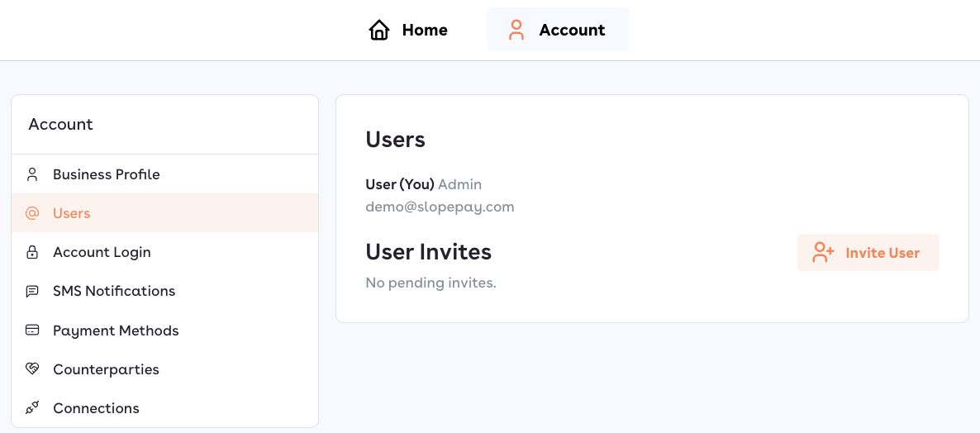
Task: Open Business Profile from the sidebar
Action: tap(107, 174)
